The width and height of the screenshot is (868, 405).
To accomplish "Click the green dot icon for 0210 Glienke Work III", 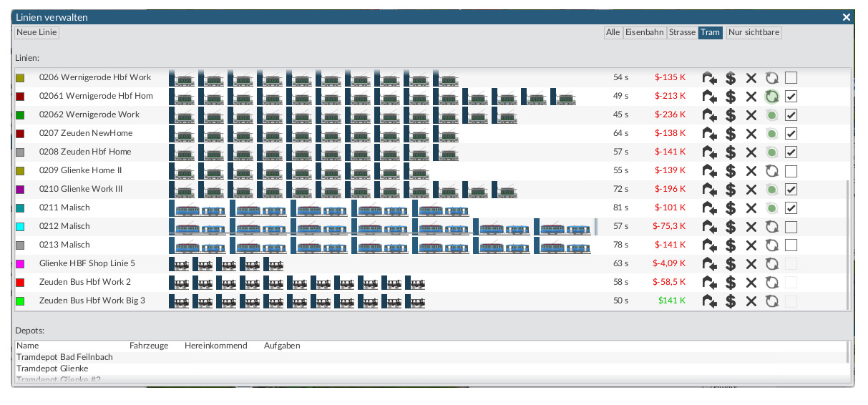I will pos(771,190).
